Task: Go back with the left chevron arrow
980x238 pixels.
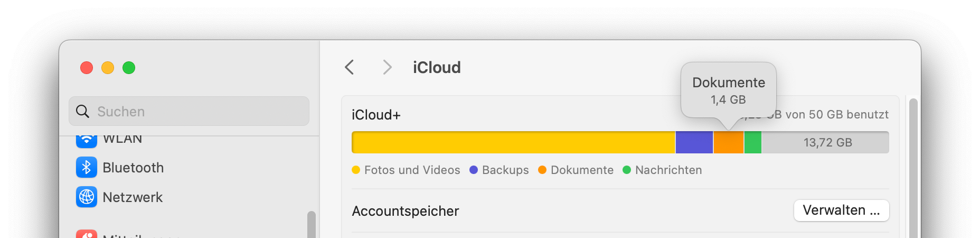Action: (349, 67)
